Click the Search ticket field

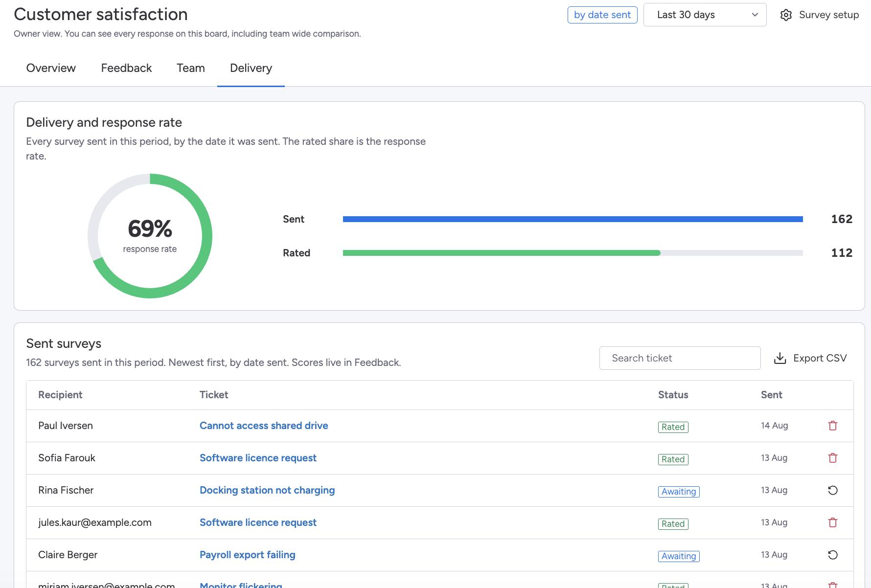tap(680, 358)
